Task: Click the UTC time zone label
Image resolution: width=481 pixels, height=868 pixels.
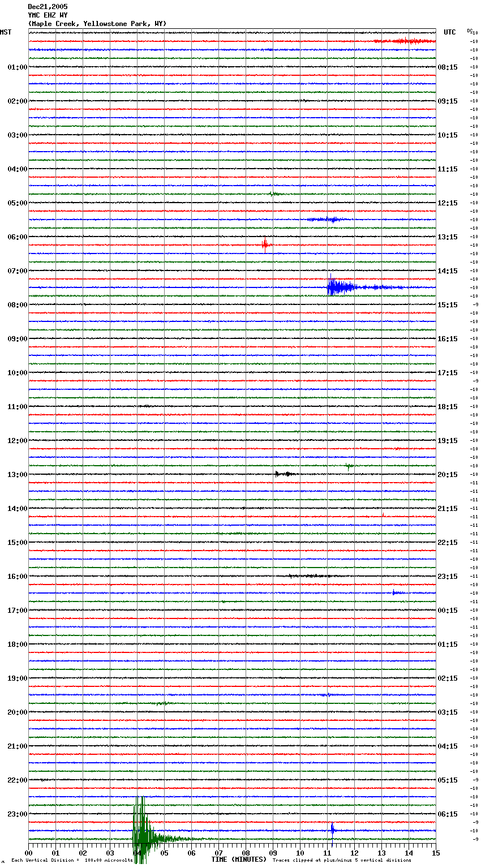Action: tap(450, 32)
